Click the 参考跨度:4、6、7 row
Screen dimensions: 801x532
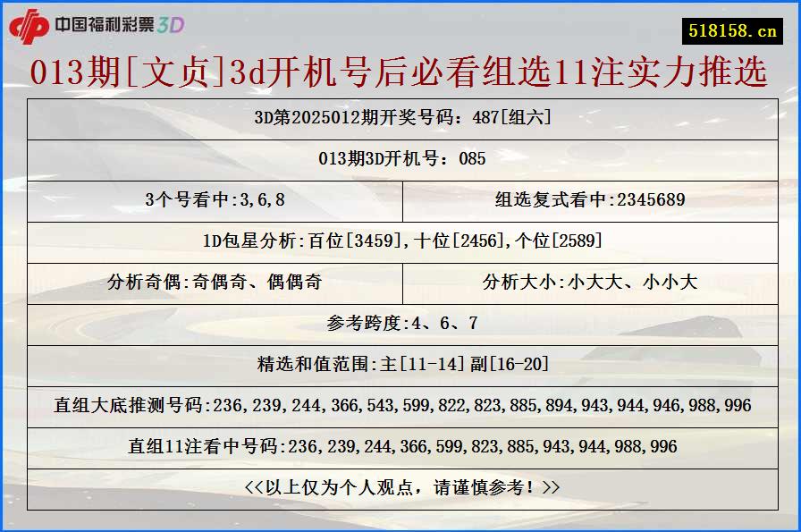point(400,323)
